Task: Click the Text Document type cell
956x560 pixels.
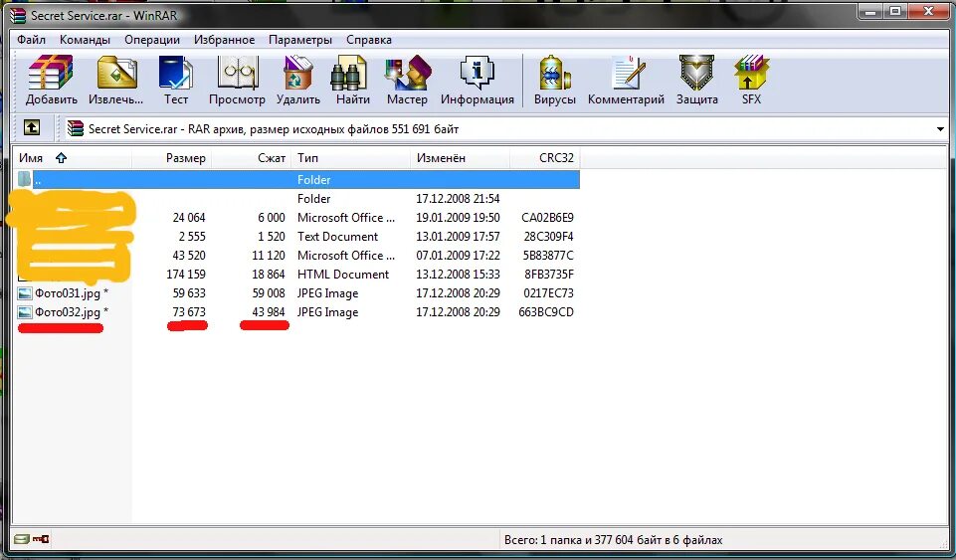Action: 338,237
